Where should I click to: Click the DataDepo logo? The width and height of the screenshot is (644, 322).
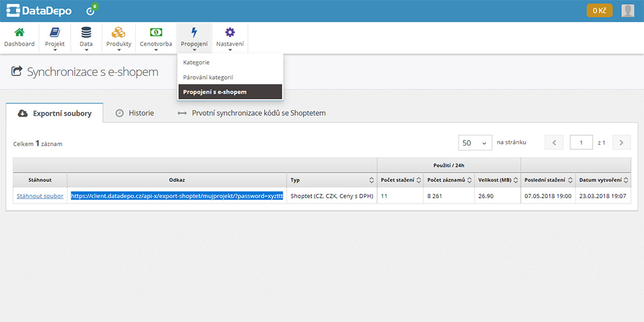(x=39, y=11)
